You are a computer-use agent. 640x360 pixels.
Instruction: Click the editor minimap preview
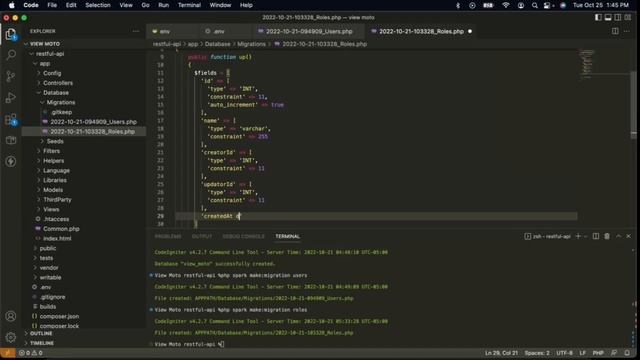pyautogui.click(x=587, y=63)
